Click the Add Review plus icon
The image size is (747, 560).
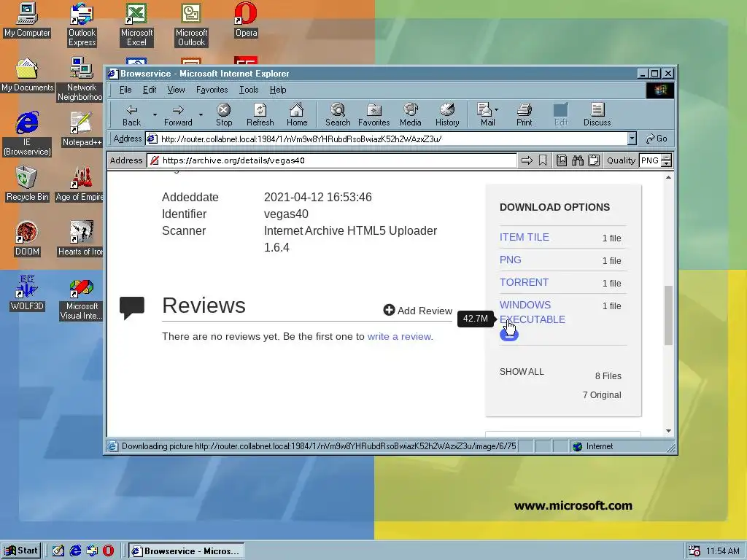pyautogui.click(x=389, y=310)
